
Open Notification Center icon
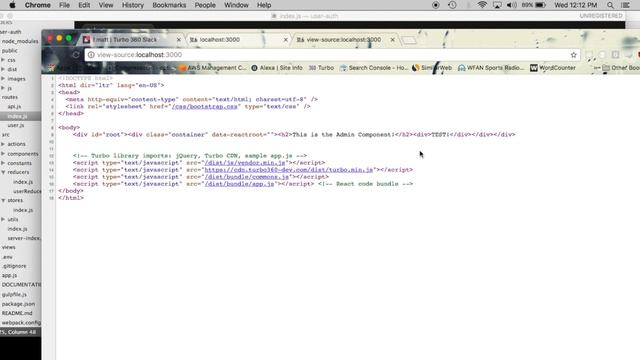point(625,5)
